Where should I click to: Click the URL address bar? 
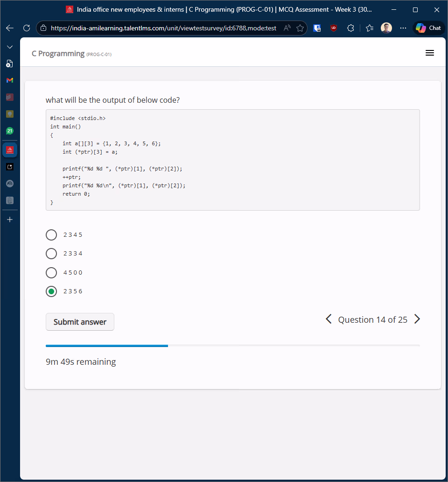[163, 28]
